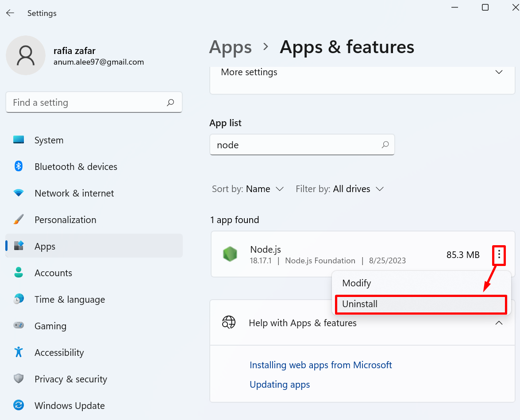Click the 1 app found text
Screen dimensions: 520x420
pyautogui.click(x=235, y=220)
